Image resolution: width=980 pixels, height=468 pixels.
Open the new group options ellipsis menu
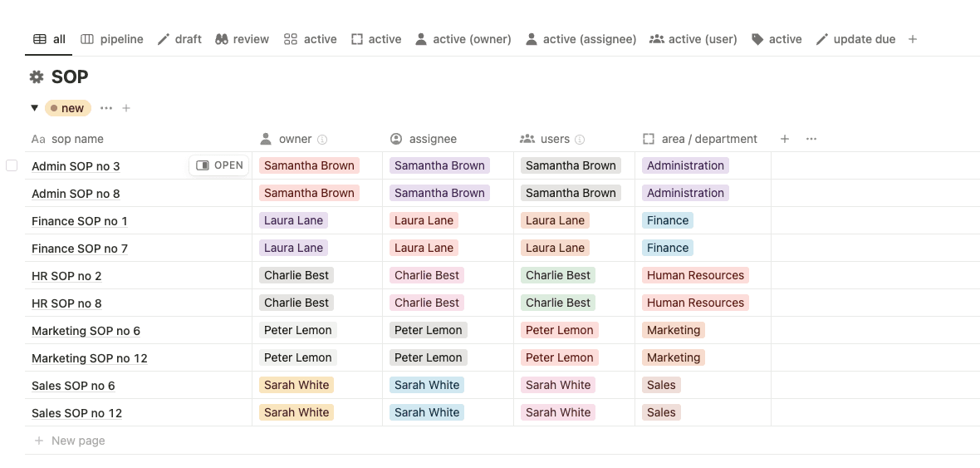(106, 108)
